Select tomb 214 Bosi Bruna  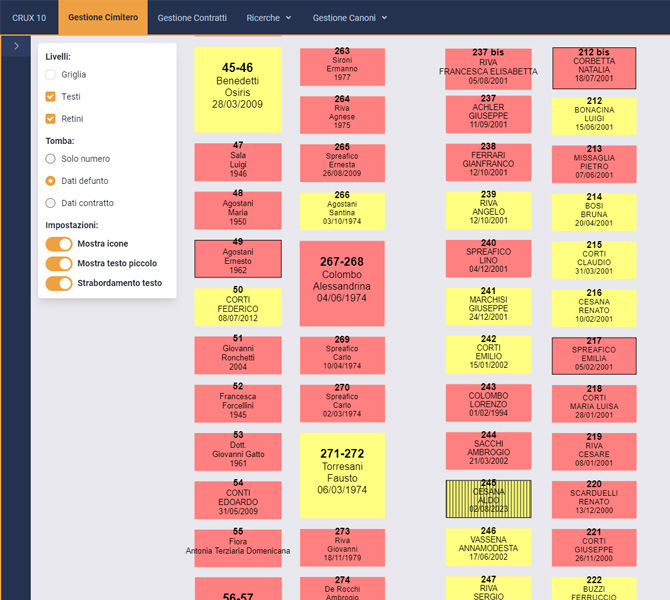pos(594,212)
